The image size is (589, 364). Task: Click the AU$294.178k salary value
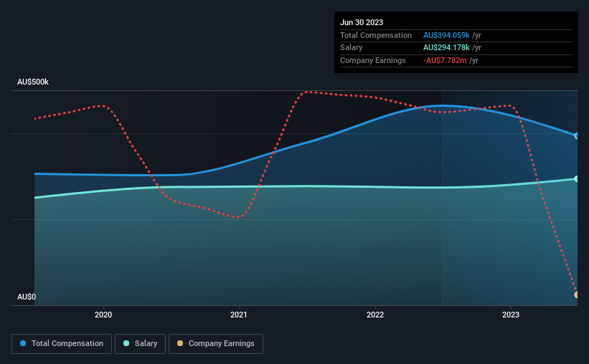[x=446, y=48]
